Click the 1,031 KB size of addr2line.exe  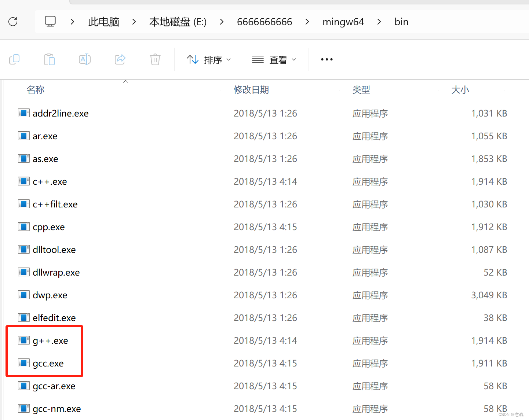[x=489, y=113]
